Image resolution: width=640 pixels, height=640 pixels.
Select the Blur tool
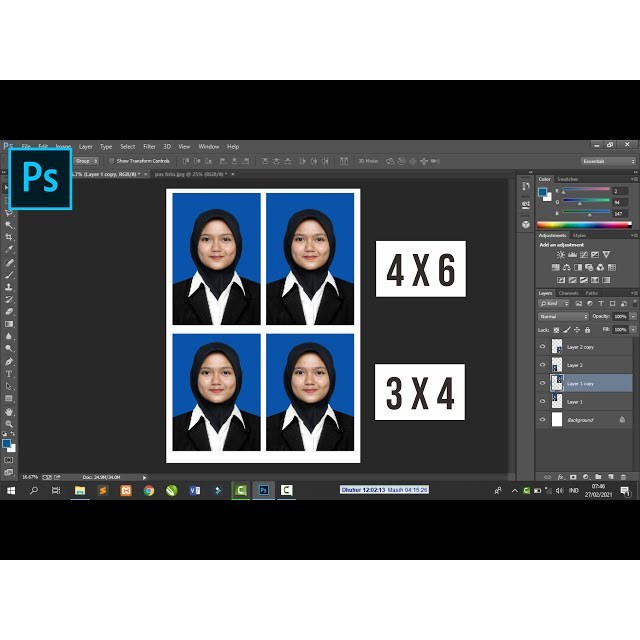[9, 336]
